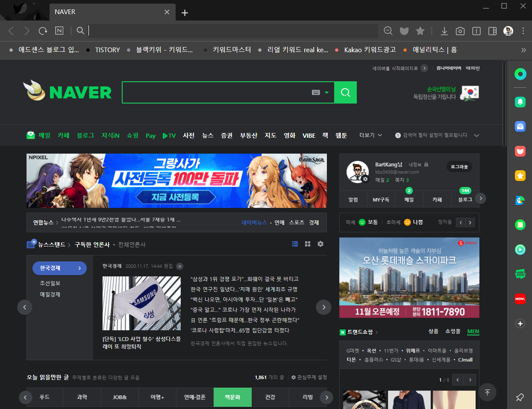Select the 책문화 topic tab
532x409 pixels.
(x=232, y=397)
